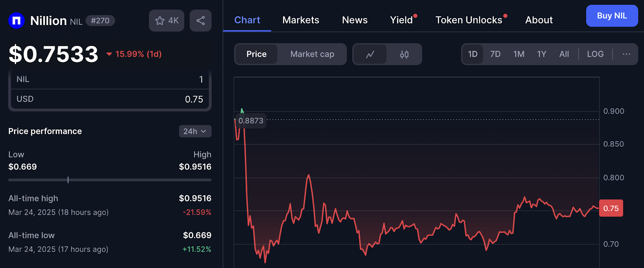Viewport: 644px width, 268px height.
Task: Toggle chart to Market cap view
Action: [312, 54]
